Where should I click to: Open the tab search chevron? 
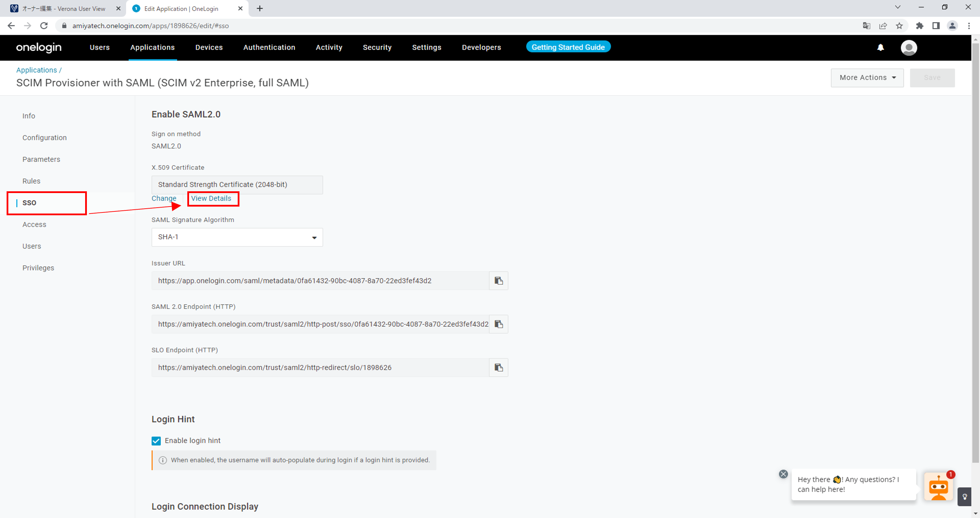(x=897, y=7)
